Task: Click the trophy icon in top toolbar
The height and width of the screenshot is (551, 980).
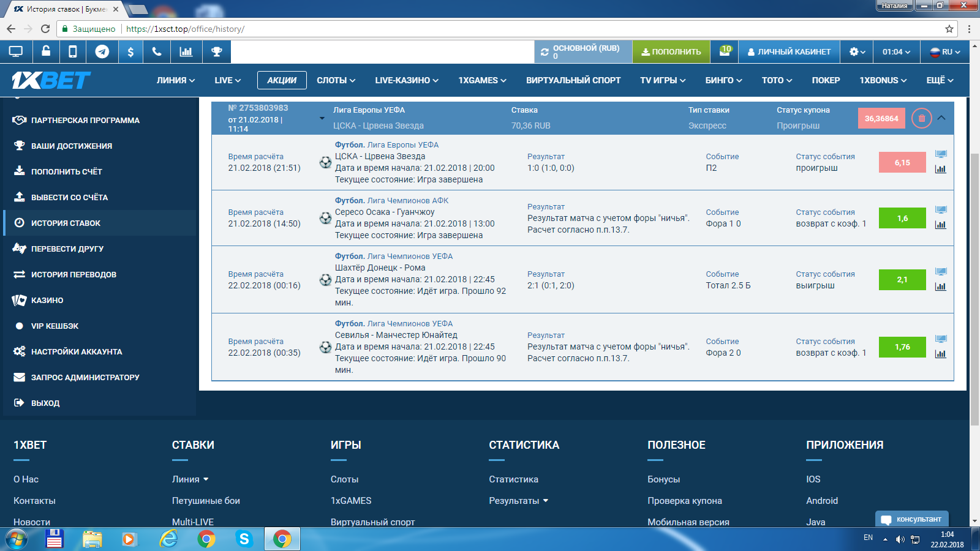Action: click(216, 52)
